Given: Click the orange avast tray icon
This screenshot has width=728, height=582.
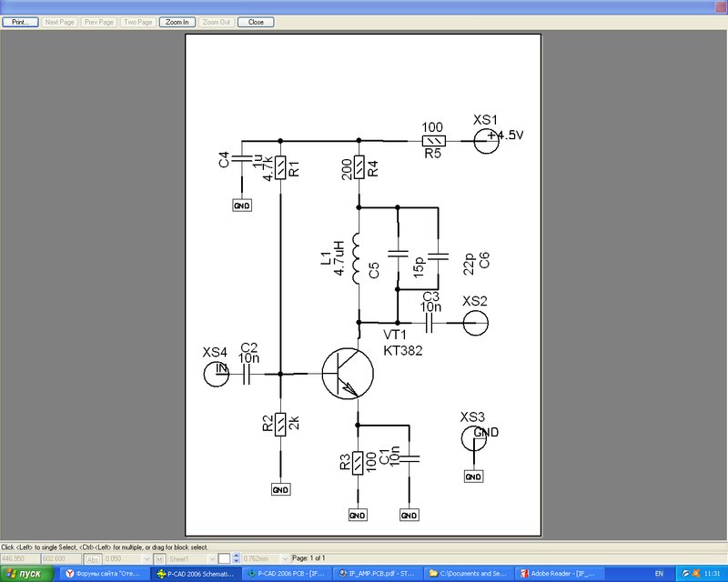Looking at the screenshot, I should (694, 574).
